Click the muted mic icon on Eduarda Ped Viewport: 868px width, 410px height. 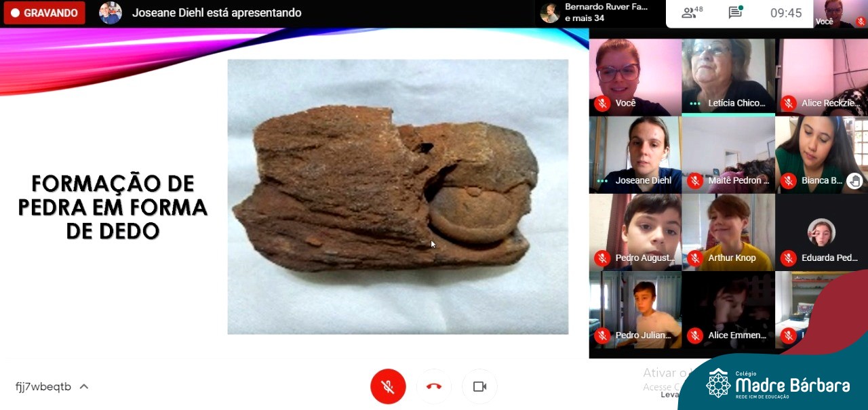point(788,258)
